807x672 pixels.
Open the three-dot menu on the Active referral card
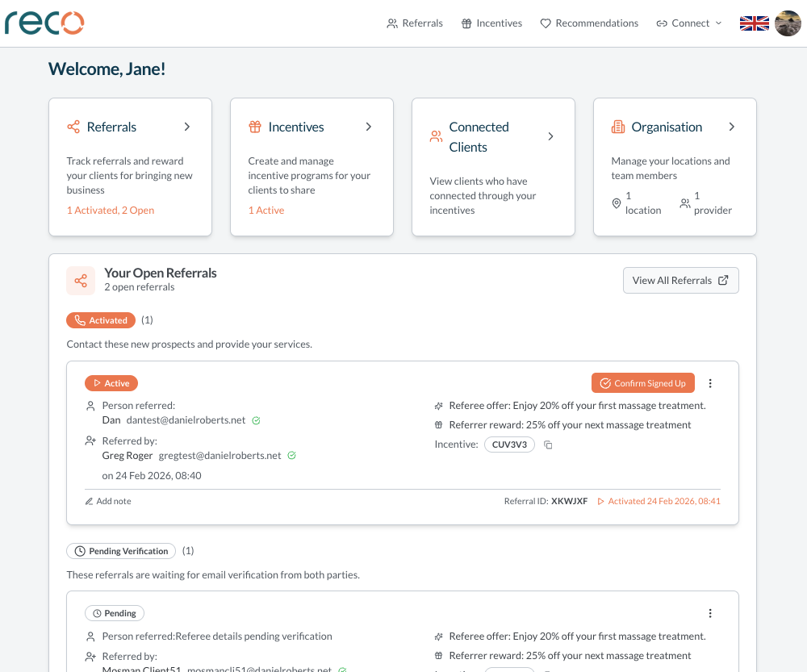710,383
